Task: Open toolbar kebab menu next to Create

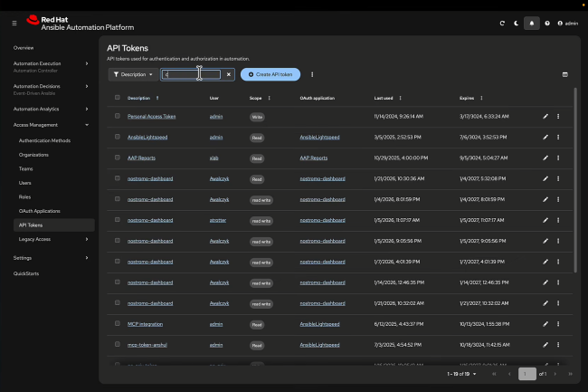Action: point(312,74)
